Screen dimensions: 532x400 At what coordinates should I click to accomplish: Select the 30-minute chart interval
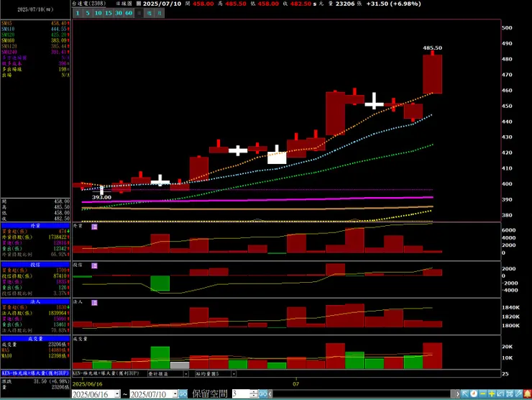coord(119,13)
